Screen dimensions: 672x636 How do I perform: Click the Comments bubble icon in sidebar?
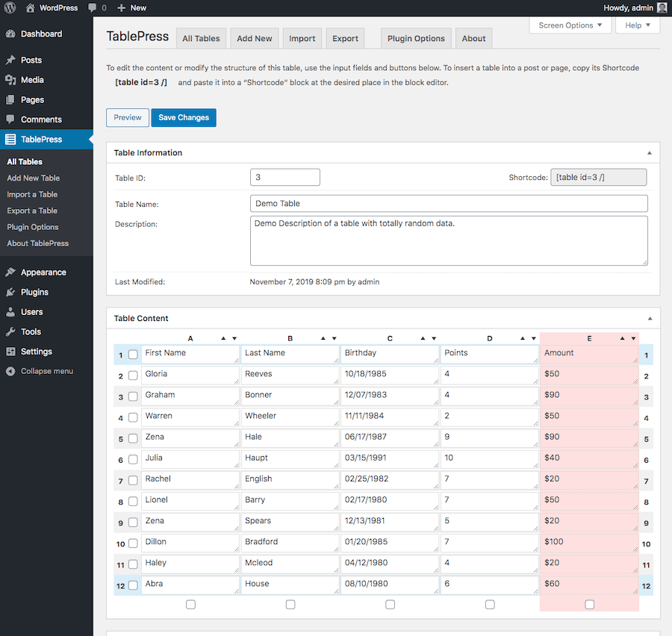click(x=10, y=119)
